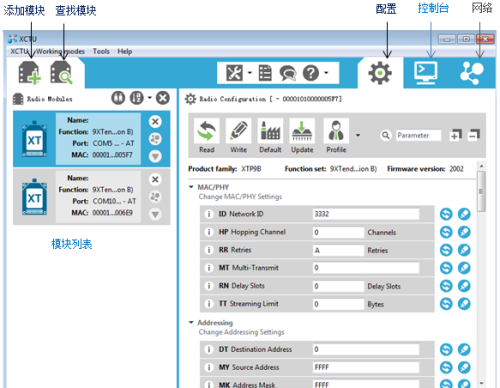500x388 pixels.
Task: Open the feedback chat bubbles icon
Action: pos(288,73)
